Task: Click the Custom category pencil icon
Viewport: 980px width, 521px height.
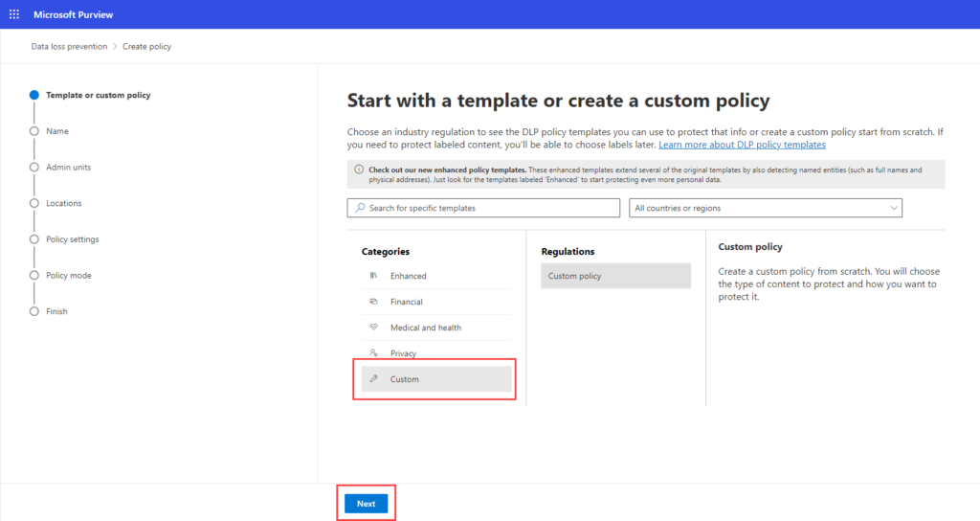Action: tap(373, 379)
